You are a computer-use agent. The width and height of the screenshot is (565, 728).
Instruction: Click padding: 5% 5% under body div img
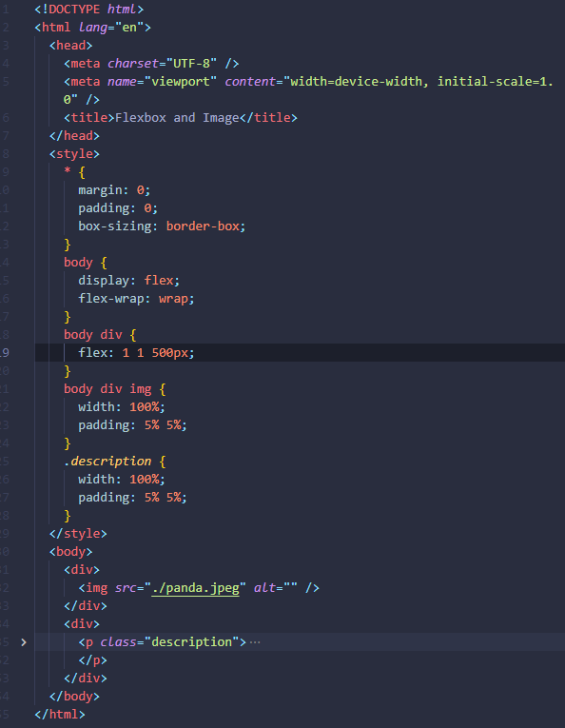[132, 425]
